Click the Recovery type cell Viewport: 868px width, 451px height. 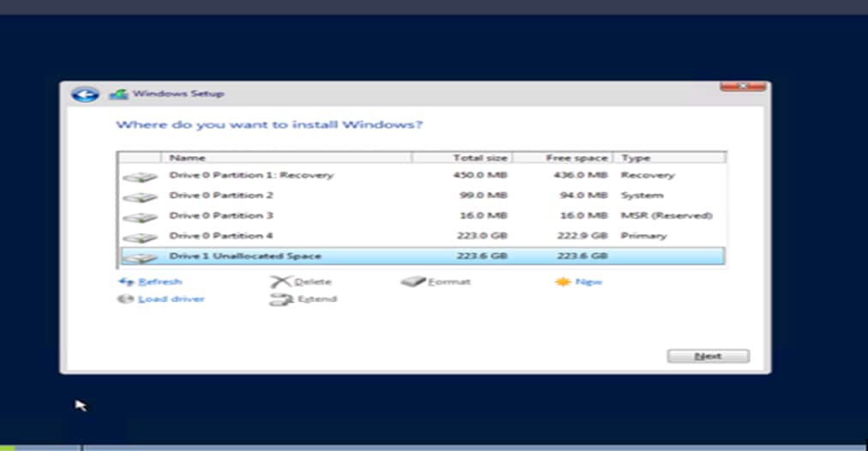click(647, 175)
